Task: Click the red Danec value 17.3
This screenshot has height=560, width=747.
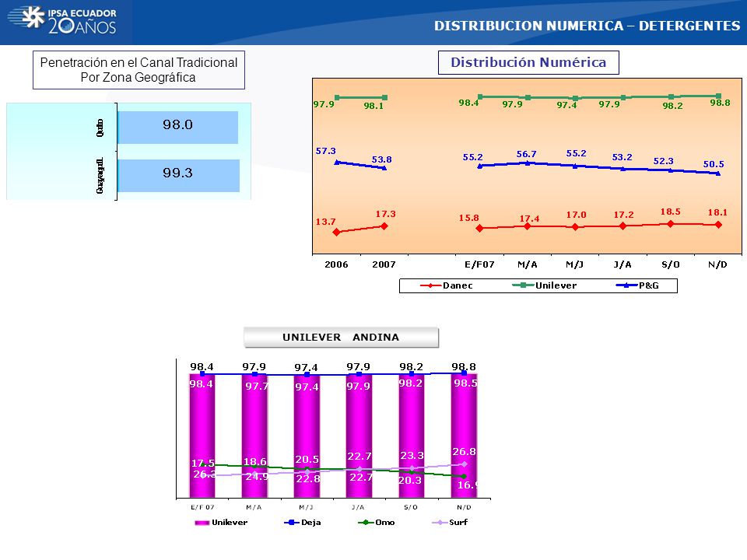Action: pos(385,214)
